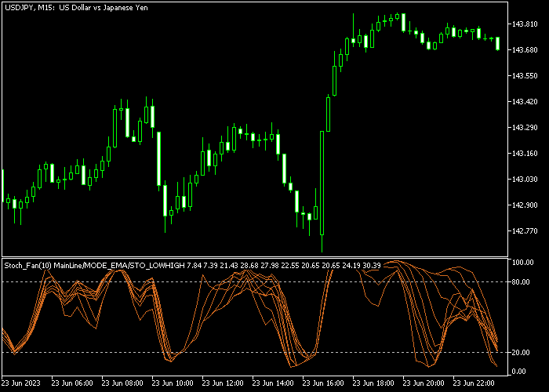The image size is (549, 392).
Task: Click the 23 Jun 14:00 time label
Action: click(273, 383)
